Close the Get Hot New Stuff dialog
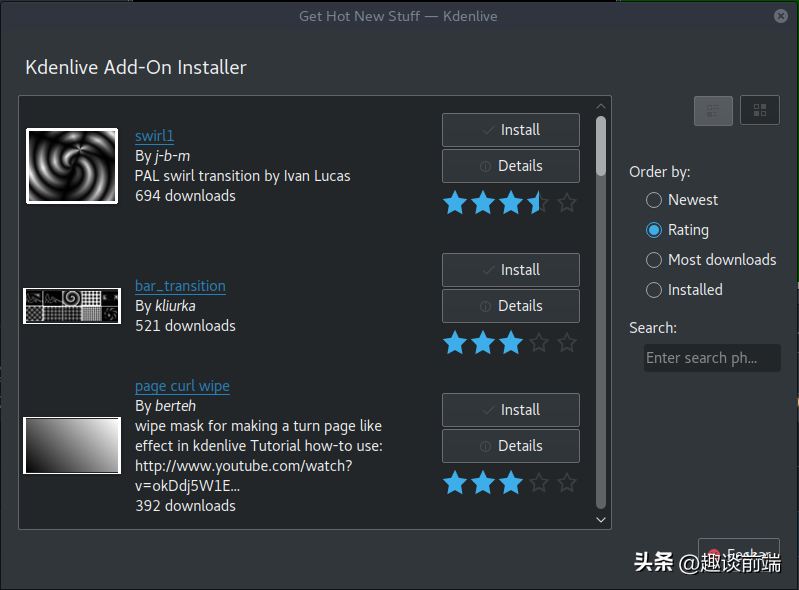The image size is (799, 590). point(780,16)
